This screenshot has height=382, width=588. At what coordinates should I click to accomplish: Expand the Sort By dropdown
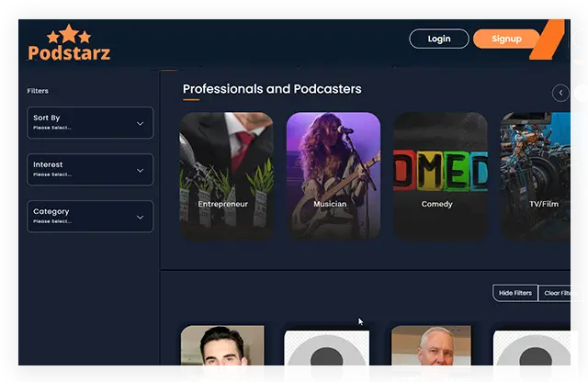(x=90, y=122)
